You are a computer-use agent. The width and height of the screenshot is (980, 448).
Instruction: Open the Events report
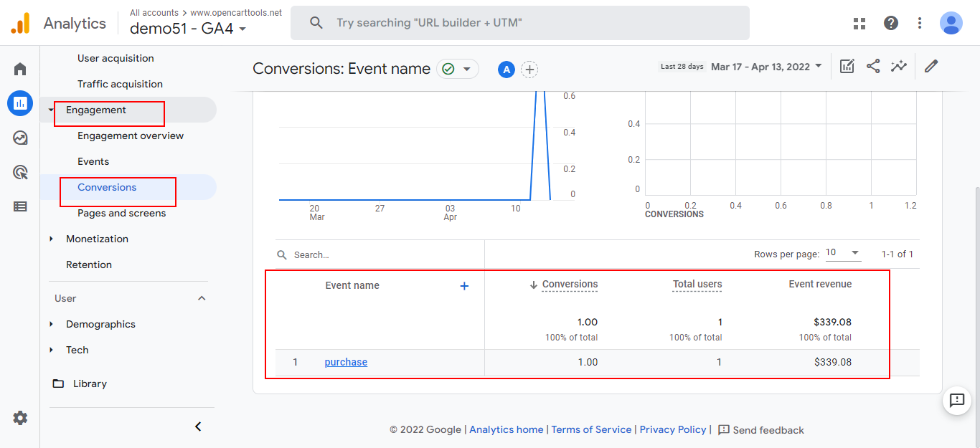pyautogui.click(x=93, y=161)
